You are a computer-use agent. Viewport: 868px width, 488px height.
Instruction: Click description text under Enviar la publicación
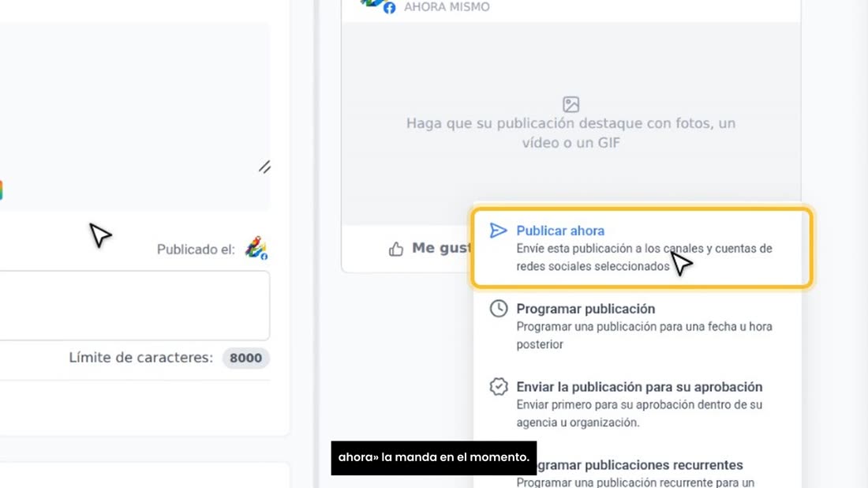point(639,413)
